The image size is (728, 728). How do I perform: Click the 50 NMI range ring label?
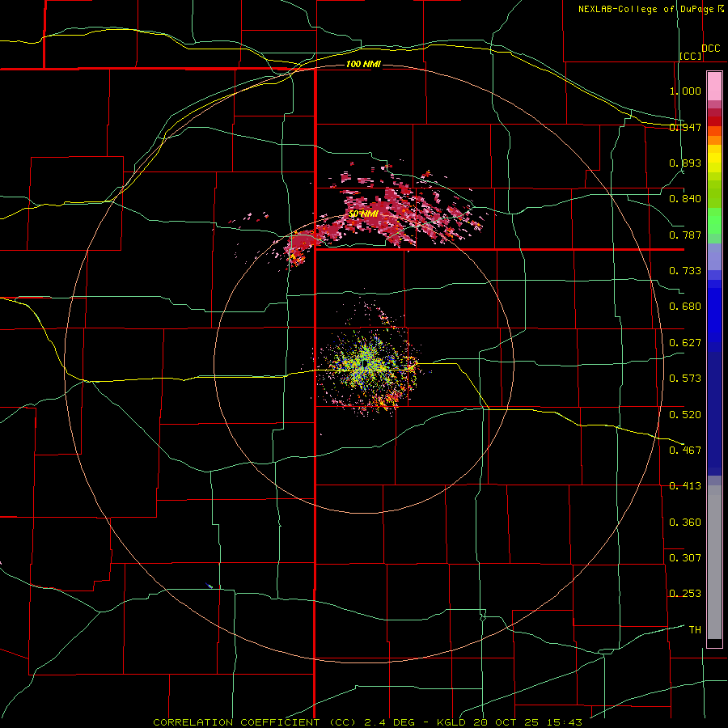pos(363,214)
